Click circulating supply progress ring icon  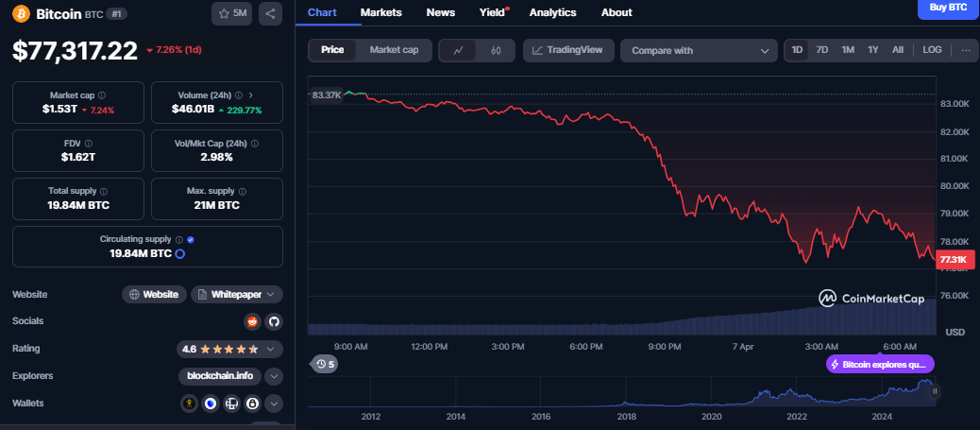coord(180,253)
